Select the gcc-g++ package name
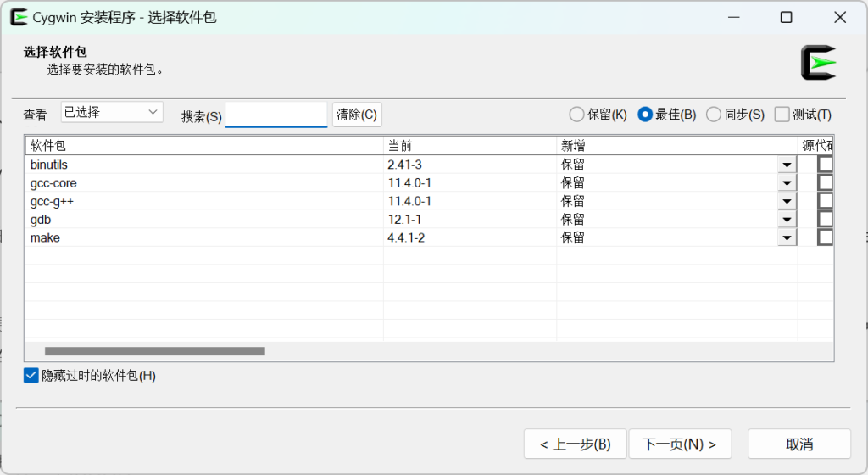 pos(52,202)
